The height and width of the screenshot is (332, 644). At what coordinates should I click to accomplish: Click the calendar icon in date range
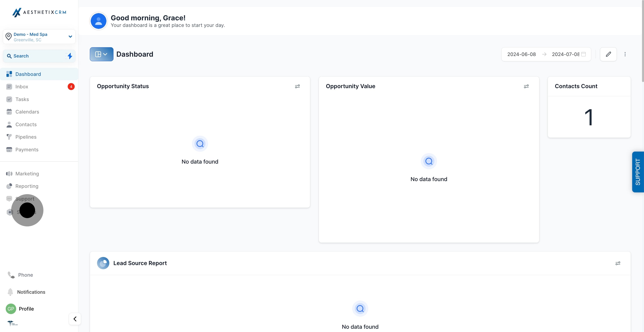pyautogui.click(x=584, y=54)
